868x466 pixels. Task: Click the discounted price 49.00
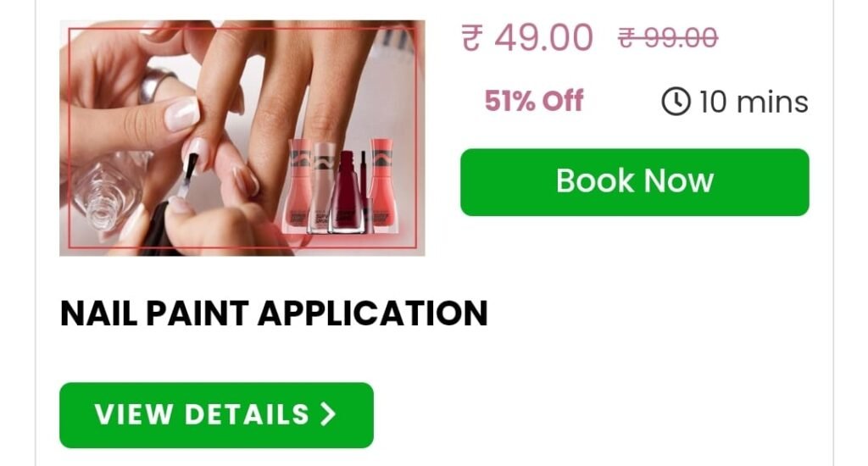tap(543, 38)
